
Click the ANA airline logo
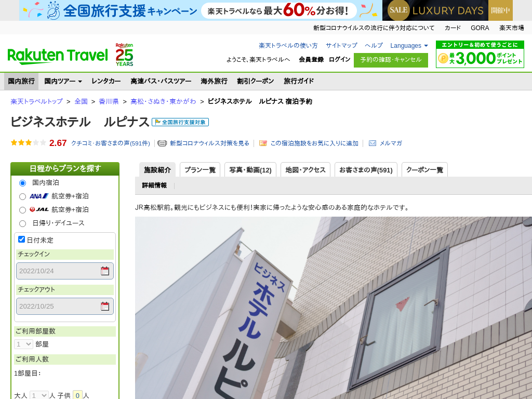coord(39,196)
